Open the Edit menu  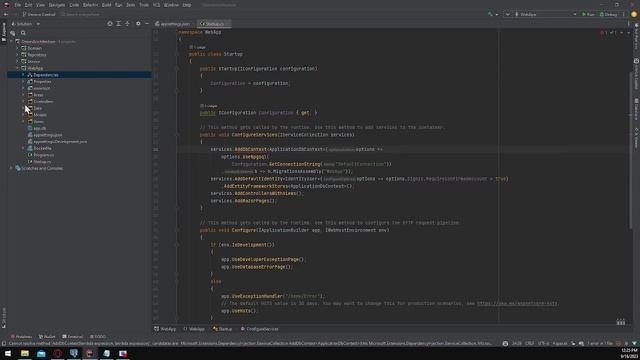coord(28,5)
